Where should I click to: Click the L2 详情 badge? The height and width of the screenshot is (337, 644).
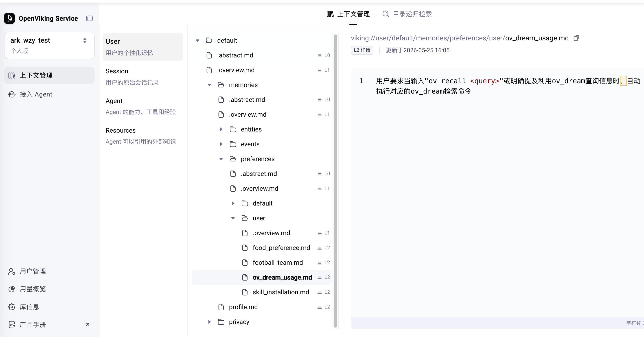coord(362,50)
